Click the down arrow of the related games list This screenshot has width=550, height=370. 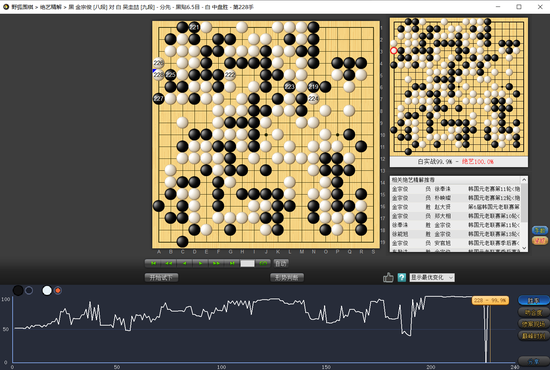[524, 248]
